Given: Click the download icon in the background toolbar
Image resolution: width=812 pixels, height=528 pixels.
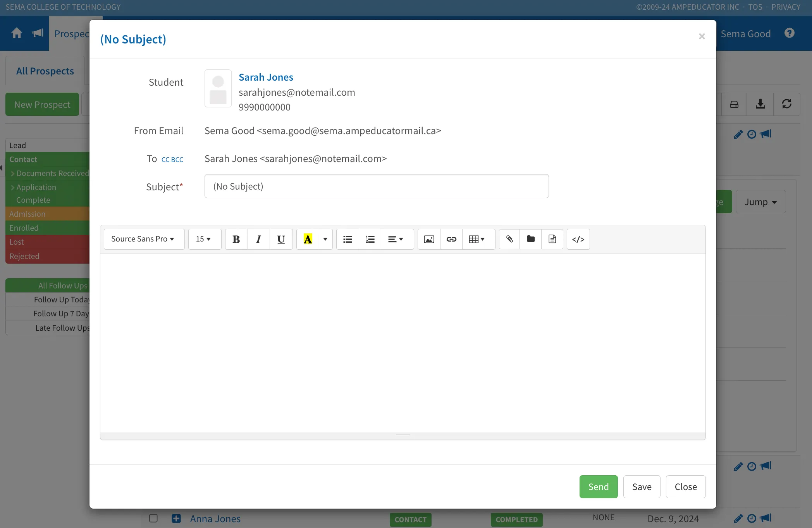Looking at the screenshot, I should [760, 104].
